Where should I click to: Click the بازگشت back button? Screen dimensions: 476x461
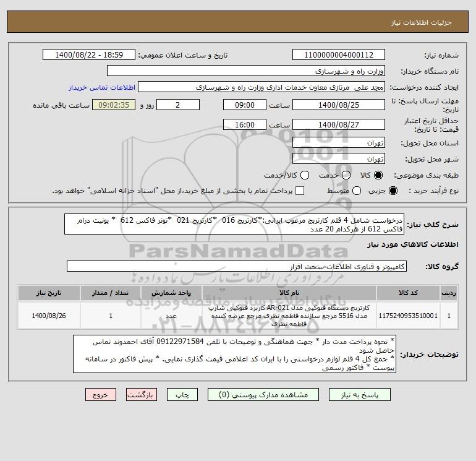pos(142,395)
